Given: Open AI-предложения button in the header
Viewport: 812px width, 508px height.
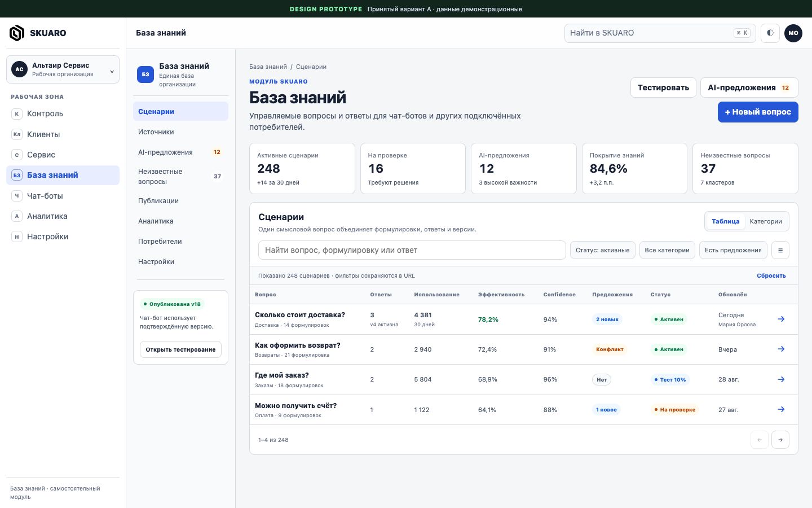Looking at the screenshot, I should tap(749, 87).
